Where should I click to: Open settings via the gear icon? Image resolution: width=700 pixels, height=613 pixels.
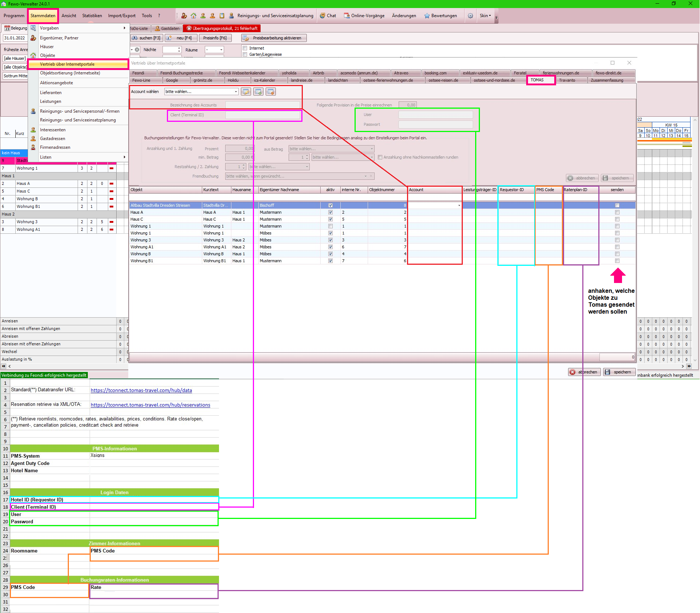pos(470,16)
